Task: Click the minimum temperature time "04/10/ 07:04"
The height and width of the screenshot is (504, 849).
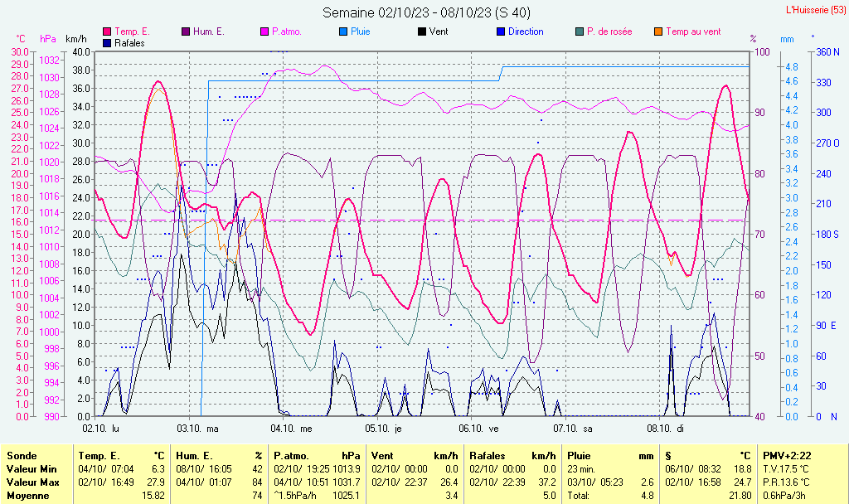Action: [x=106, y=469]
